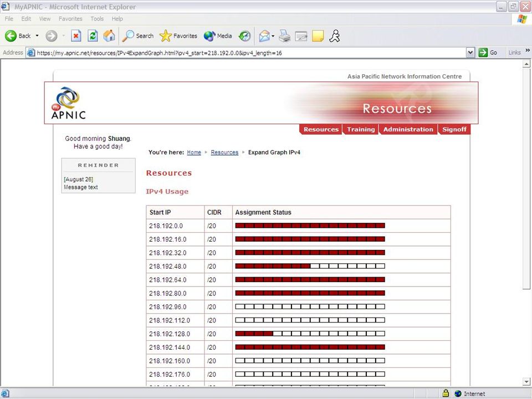This screenshot has height=399, width=532.
Task: Select the 218.192.16.0 row address
Action: point(167,239)
